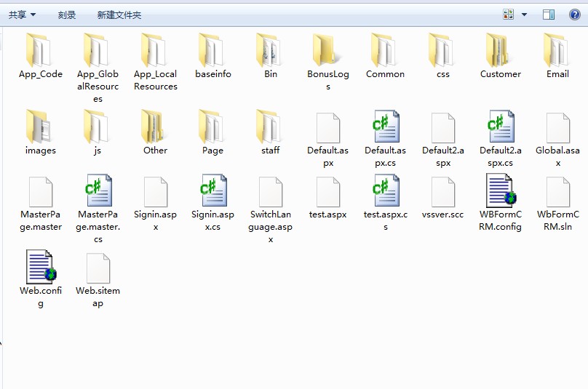Viewport: 588px width, 389px height.
Task: Select the Default2.aspx file icon
Action: (443, 128)
